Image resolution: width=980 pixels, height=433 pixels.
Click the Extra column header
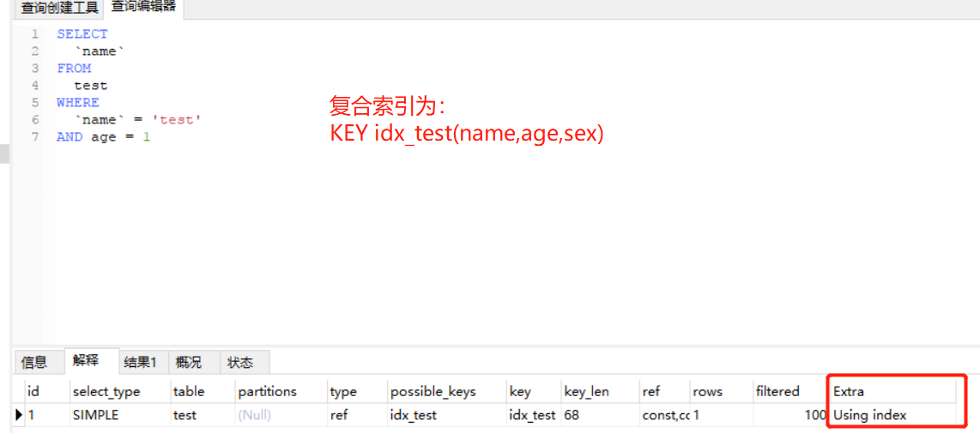(x=849, y=391)
